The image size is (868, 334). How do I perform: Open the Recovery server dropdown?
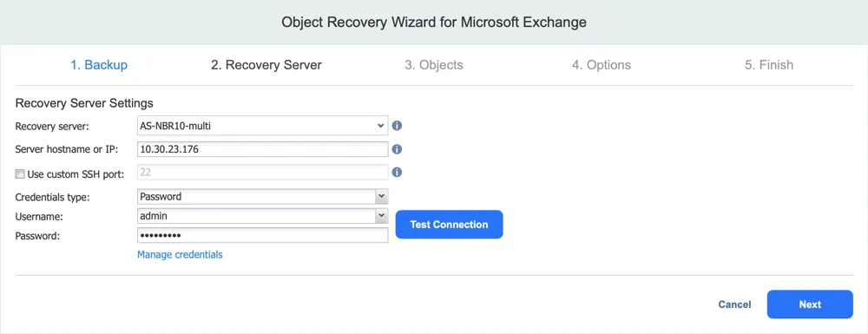coord(262,126)
